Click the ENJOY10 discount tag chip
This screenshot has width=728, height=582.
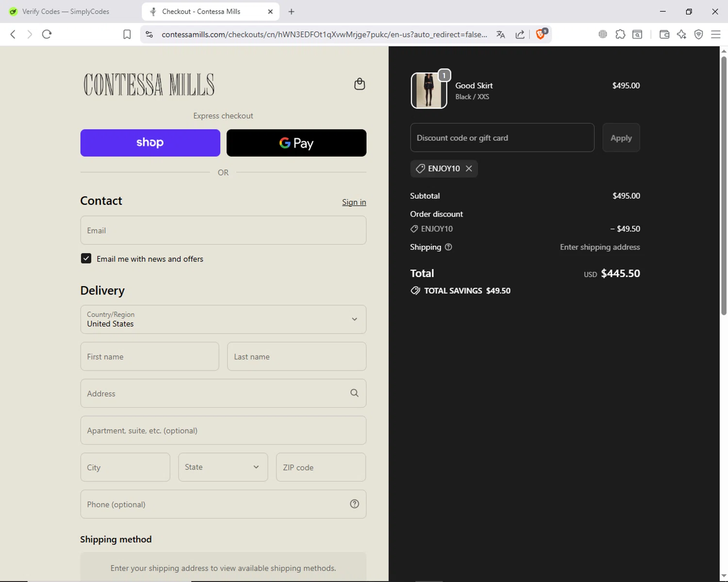pos(444,168)
